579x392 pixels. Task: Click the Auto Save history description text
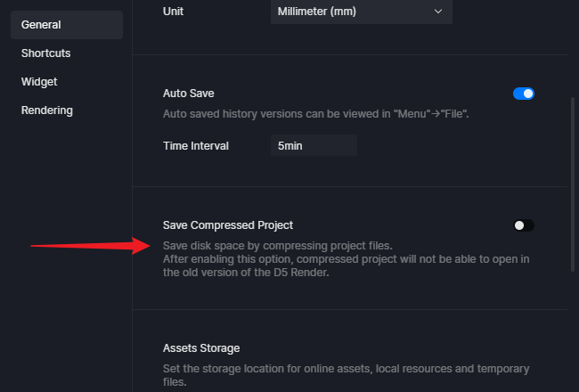pos(315,114)
